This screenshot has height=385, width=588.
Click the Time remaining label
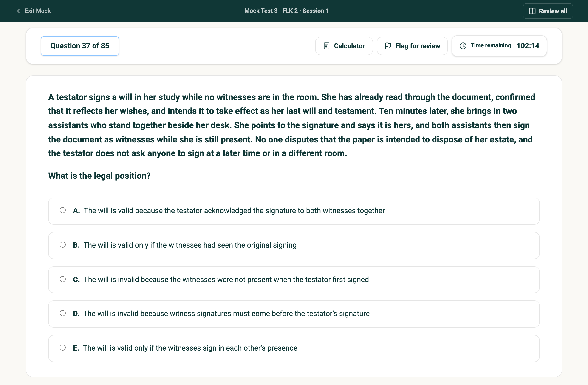tap(490, 45)
